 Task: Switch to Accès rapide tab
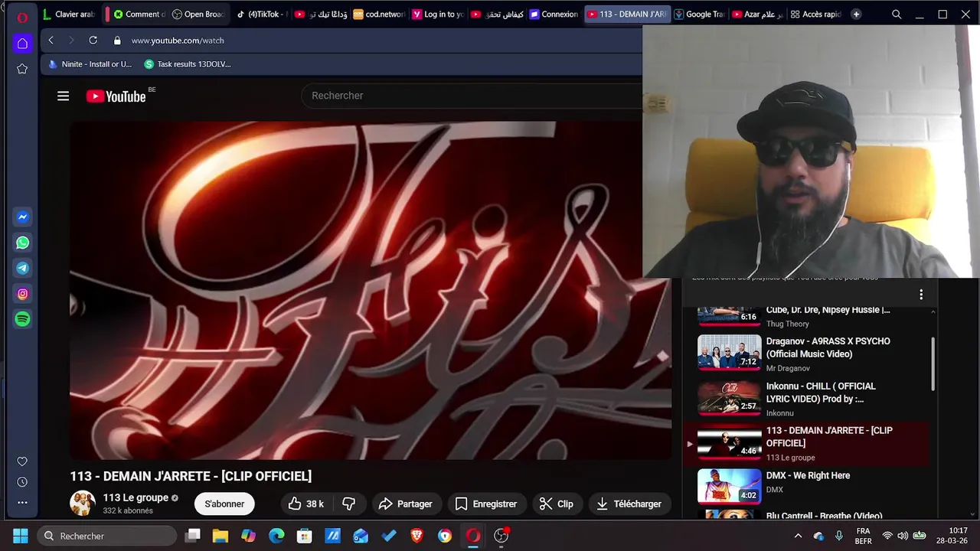click(815, 14)
